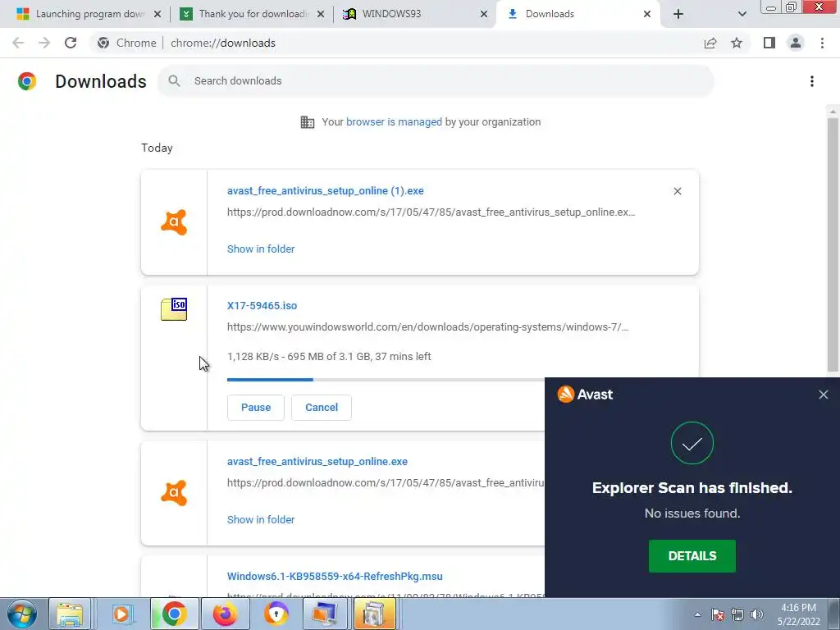The image size is (840, 630).
Task: Close the WINDOWS93 tab
Action: click(484, 14)
